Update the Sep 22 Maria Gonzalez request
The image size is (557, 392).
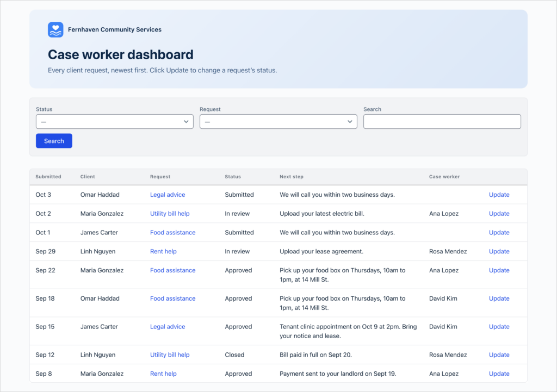tap(499, 270)
